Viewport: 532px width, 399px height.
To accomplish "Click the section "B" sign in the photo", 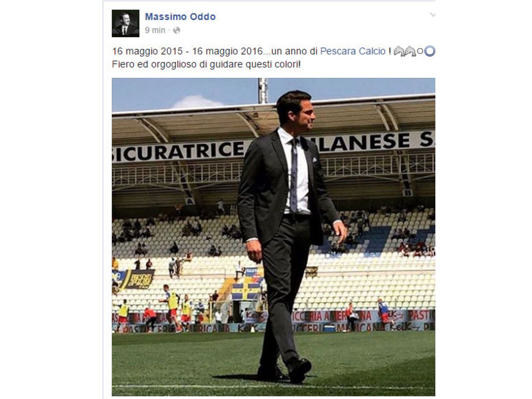I will point(407,192).
